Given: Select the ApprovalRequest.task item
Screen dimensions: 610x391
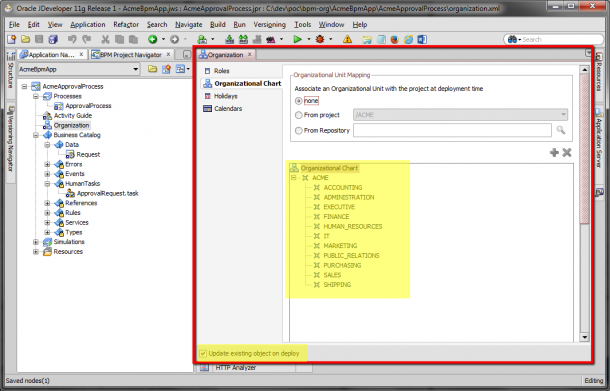Looking at the screenshot, I should point(107,193).
